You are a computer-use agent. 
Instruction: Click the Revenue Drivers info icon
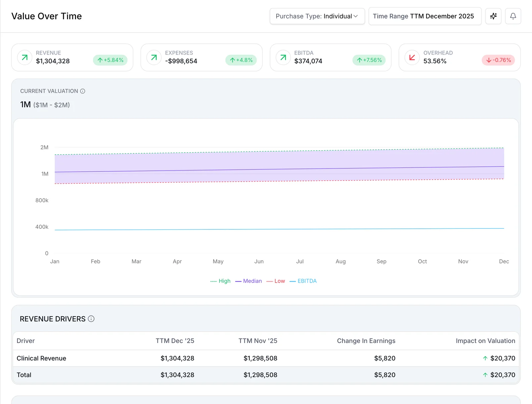click(91, 319)
